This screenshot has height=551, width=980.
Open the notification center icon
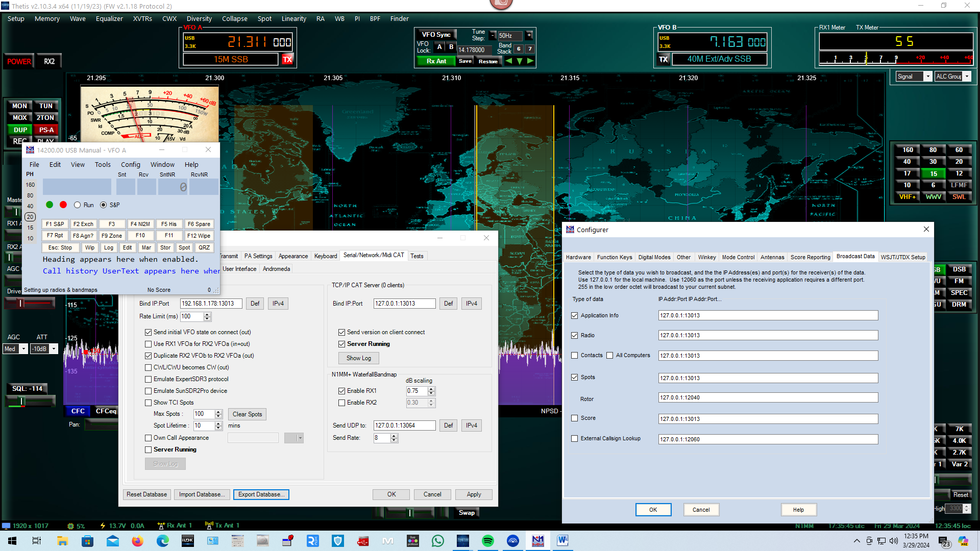click(944, 541)
